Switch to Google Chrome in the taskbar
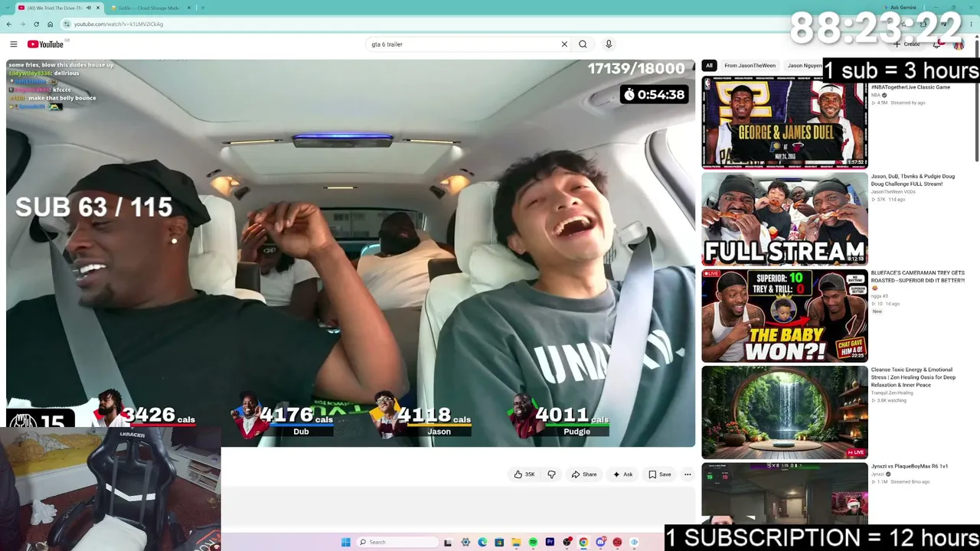The image size is (980, 551). pyautogui.click(x=583, y=542)
